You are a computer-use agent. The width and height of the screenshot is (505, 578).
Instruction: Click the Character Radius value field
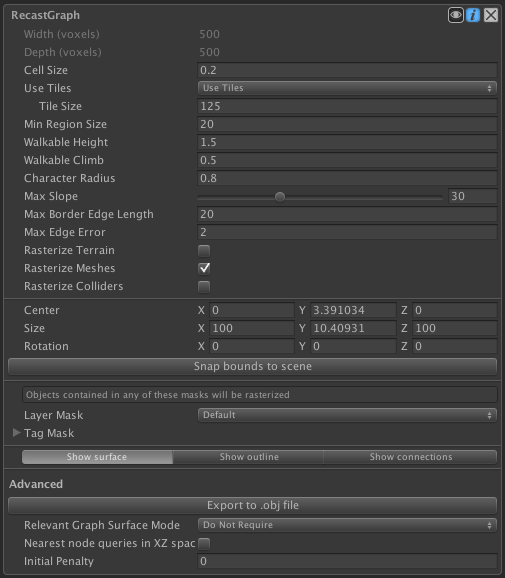(347, 178)
